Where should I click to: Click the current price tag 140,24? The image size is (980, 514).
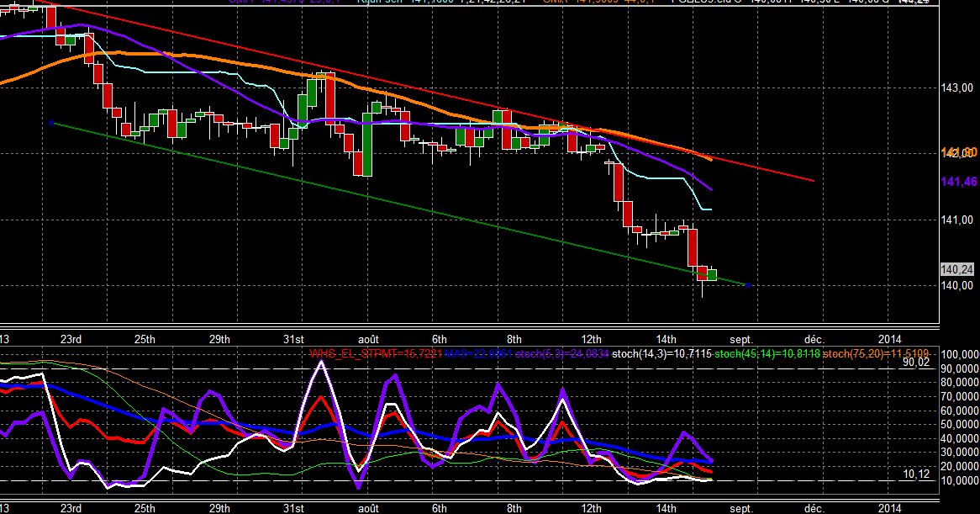click(956, 269)
